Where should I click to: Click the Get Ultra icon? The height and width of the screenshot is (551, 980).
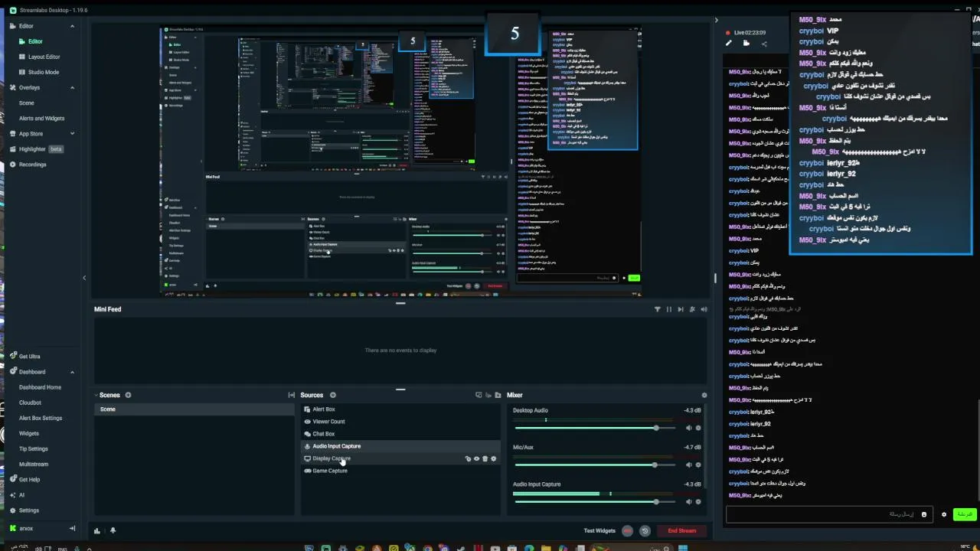coord(13,356)
